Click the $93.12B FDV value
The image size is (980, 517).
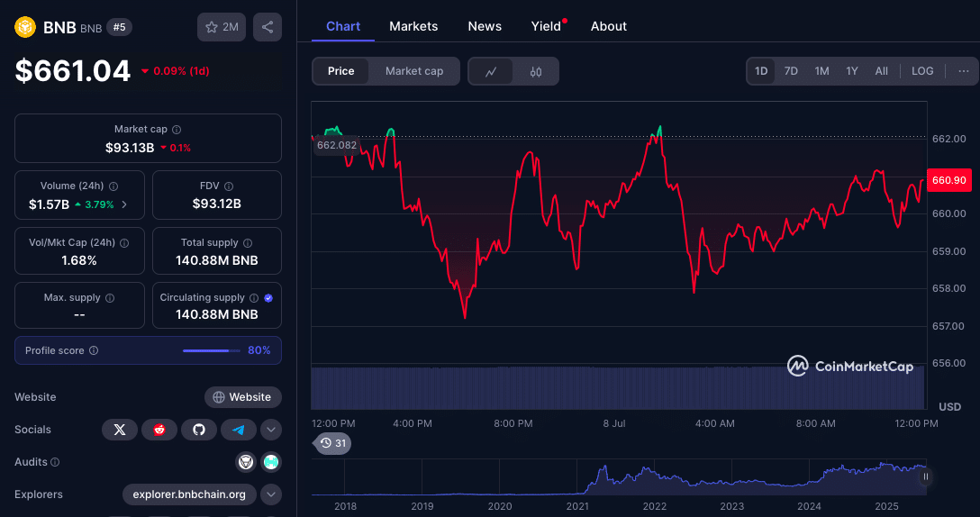click(217, 204)
